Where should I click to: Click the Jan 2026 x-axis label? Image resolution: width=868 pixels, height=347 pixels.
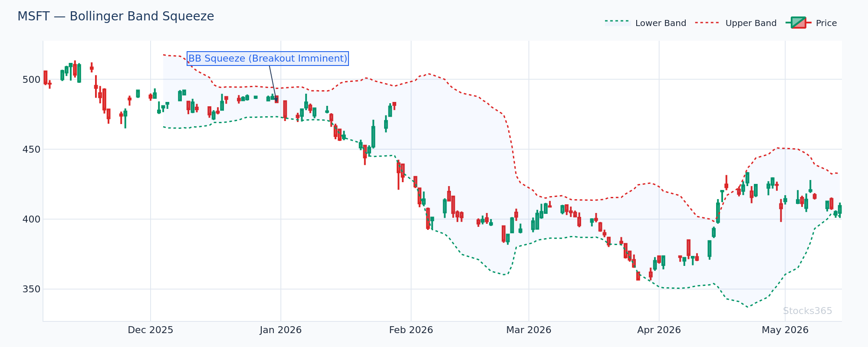[x=281, y=330]
